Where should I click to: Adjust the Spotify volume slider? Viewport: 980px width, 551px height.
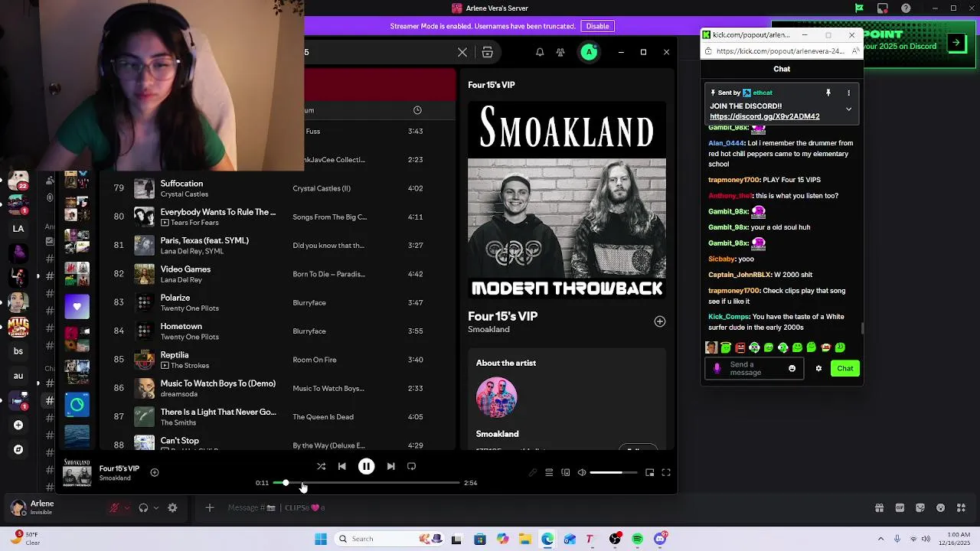click(613, 473)
